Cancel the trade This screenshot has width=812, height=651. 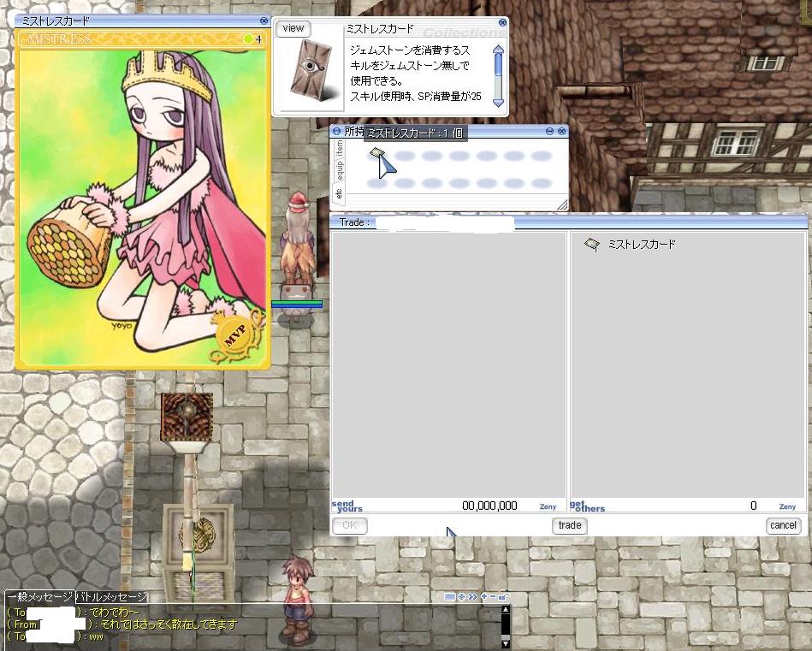pos(783,525)
